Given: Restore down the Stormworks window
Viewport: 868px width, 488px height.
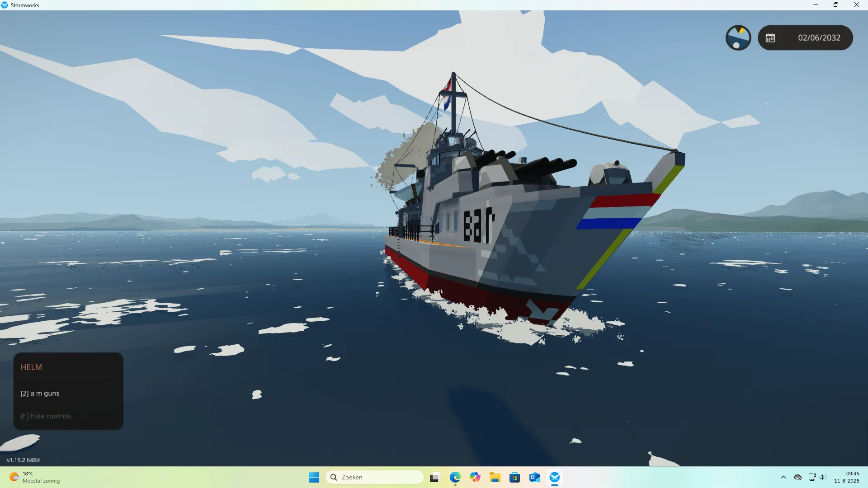Looking at the screenshot, I should pos(835,5).
